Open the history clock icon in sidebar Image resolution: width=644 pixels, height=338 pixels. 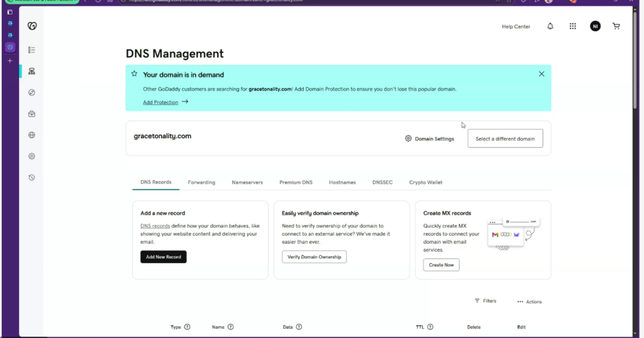click(x=31, y=177)
